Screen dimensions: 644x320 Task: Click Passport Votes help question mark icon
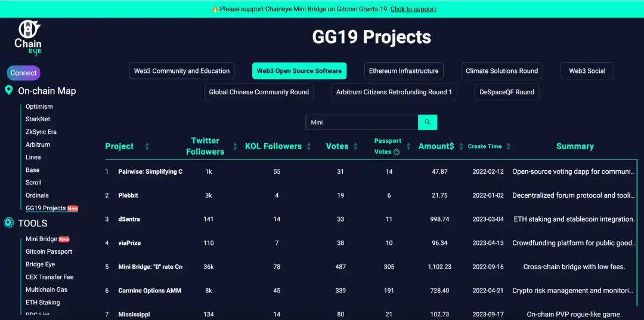[397, 152]
